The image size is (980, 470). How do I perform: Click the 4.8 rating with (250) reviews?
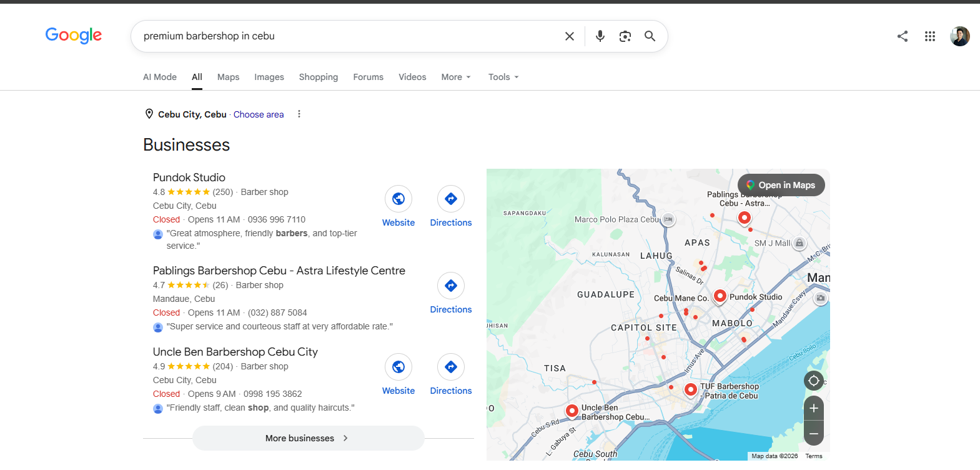[x=193, y=192]
